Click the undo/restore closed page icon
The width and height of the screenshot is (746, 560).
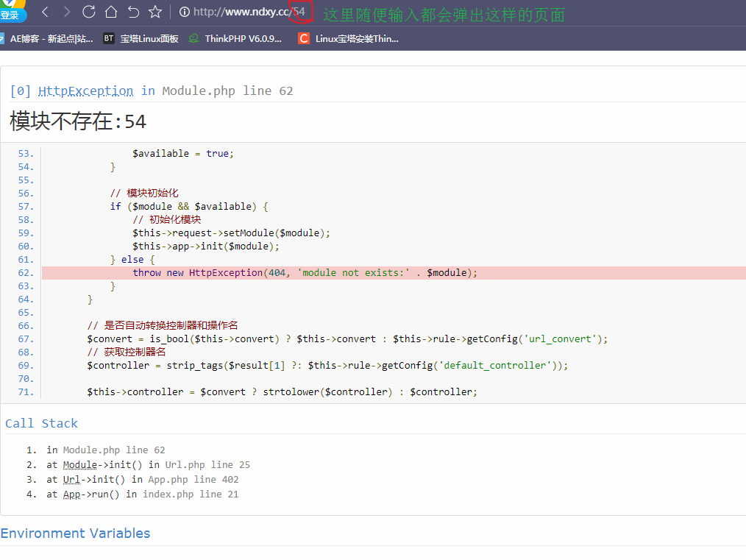point(133,12)
